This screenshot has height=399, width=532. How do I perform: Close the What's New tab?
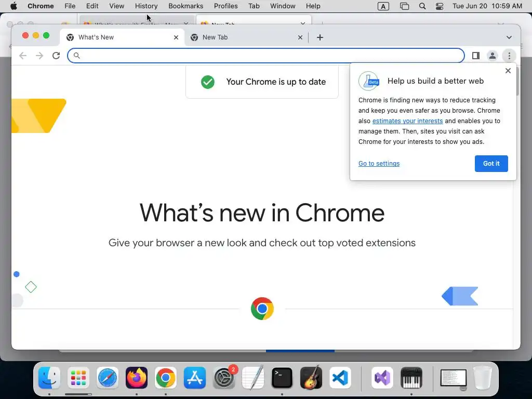point(176,37)
